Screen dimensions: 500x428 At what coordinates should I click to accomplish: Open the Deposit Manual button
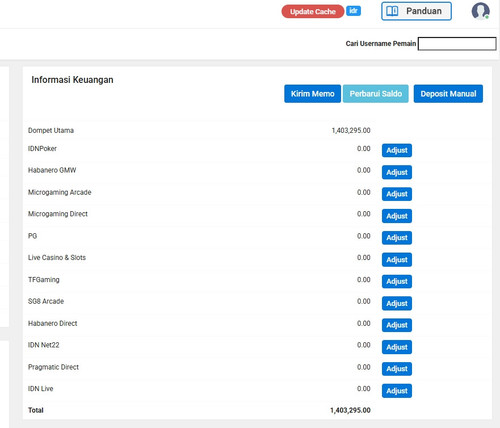(x=448, y=94)
